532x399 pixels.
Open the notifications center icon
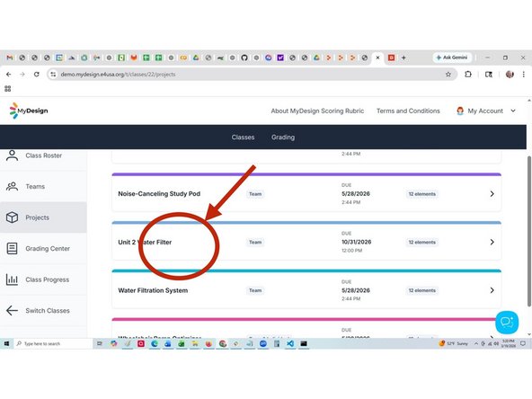point(523,343)
